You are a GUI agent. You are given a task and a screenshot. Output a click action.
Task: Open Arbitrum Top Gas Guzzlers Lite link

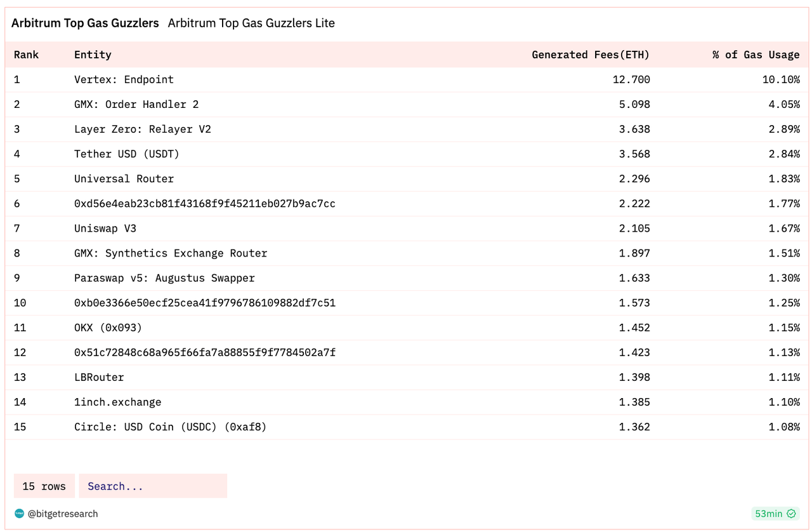click(251, 23)
